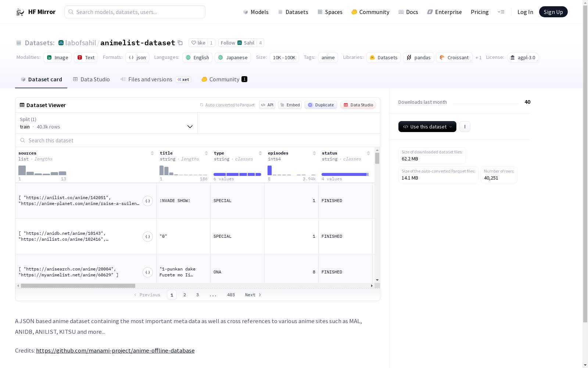
Task: Click the labofsahil owner avatar icon
Action: tap(61, 43)
